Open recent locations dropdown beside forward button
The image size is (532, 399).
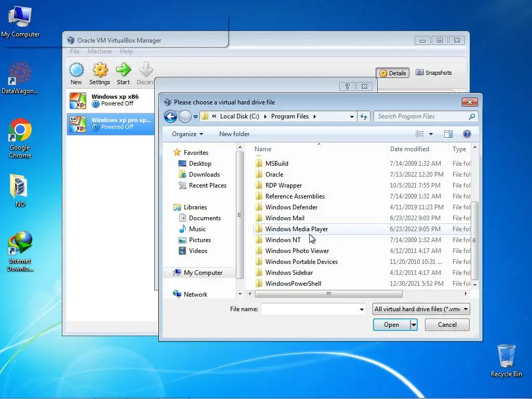(x=195, y=117)
